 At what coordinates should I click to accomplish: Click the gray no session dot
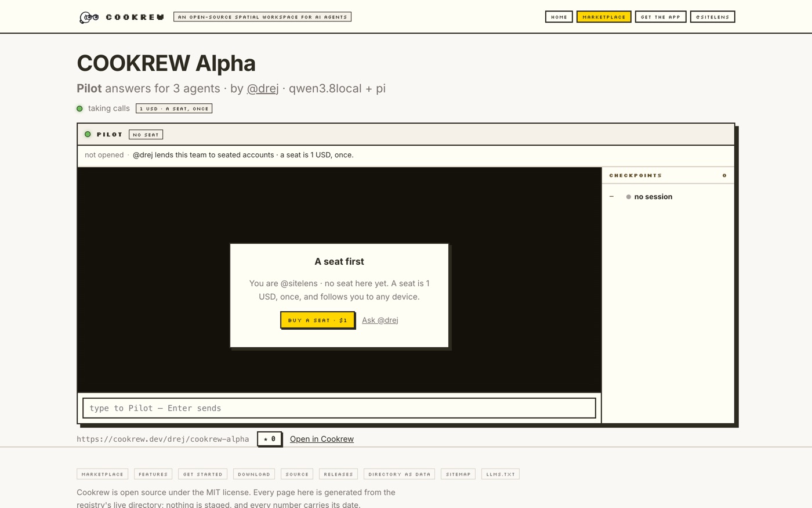tap(628, 197)
